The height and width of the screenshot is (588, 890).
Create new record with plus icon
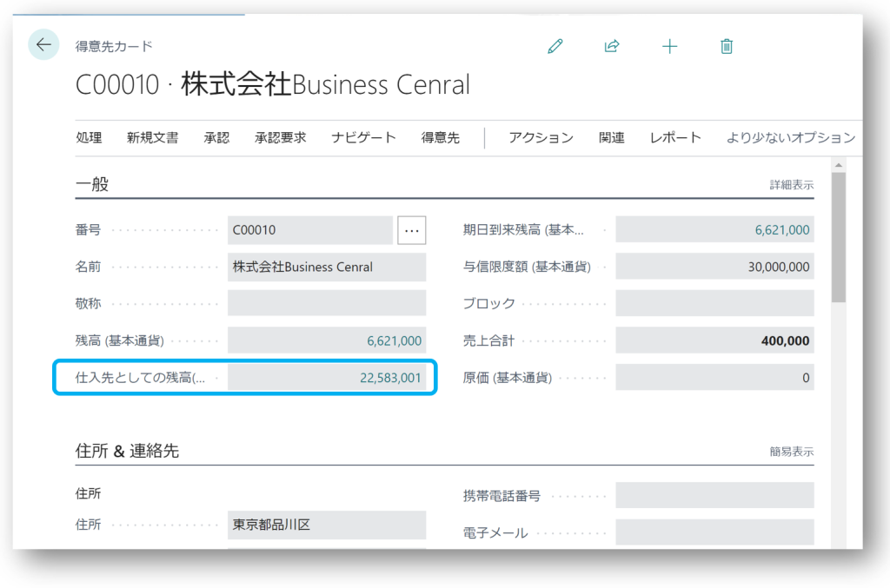(670, 46)
